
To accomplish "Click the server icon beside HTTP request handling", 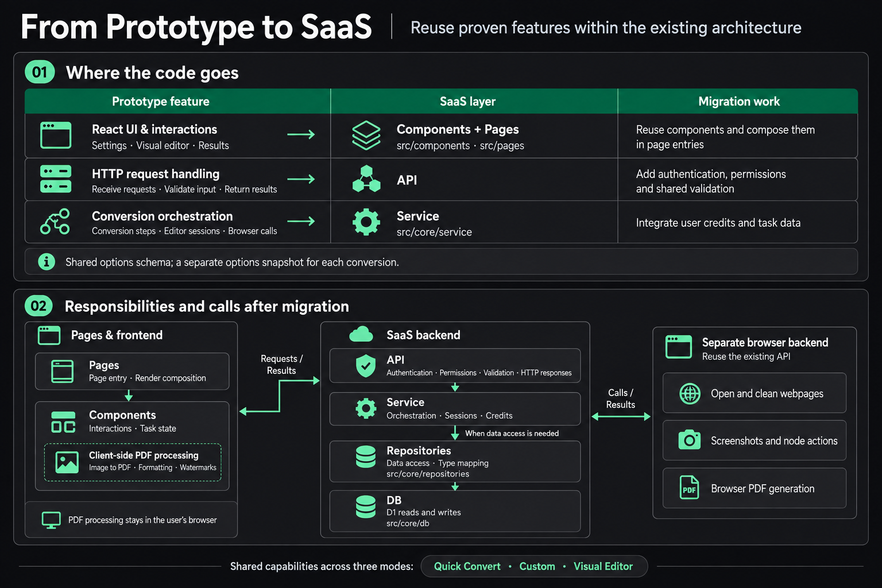I will pyautogui.click(x=56, y=179).
